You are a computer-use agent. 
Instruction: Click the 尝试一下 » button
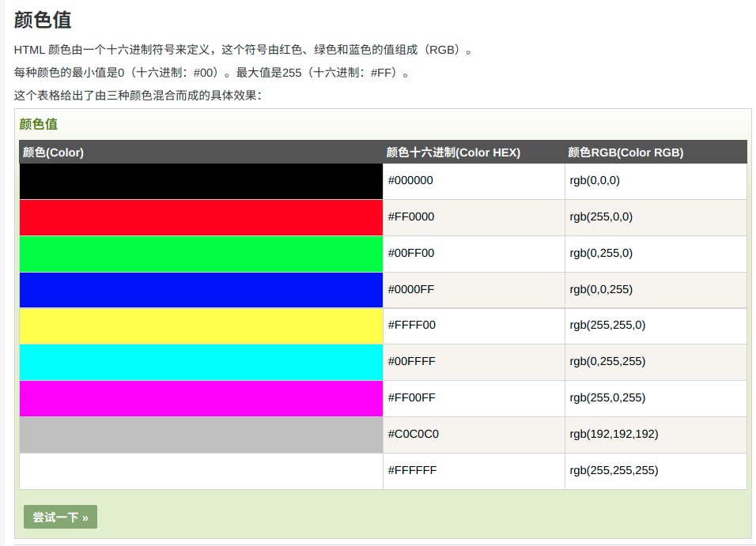[60, 517]
